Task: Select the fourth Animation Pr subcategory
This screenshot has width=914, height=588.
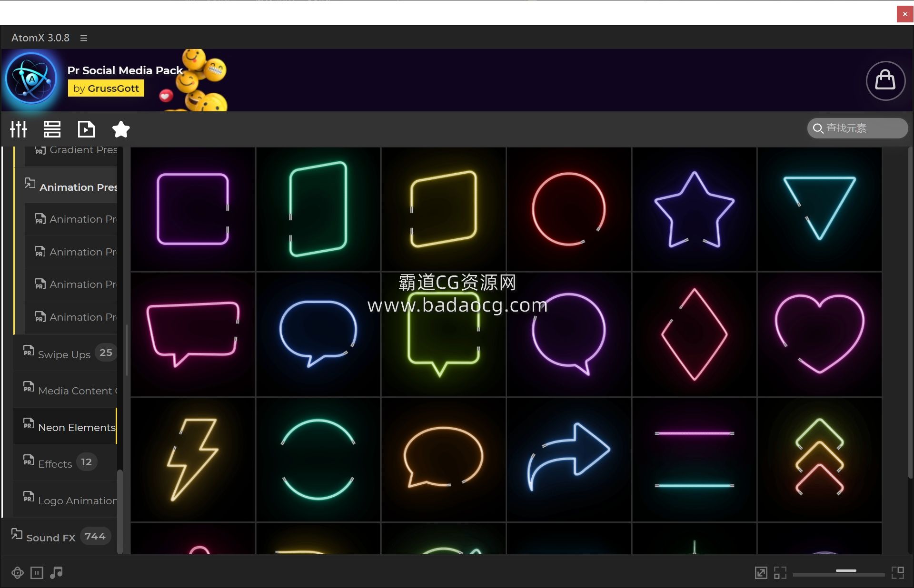Action: (x=71, y=317)
